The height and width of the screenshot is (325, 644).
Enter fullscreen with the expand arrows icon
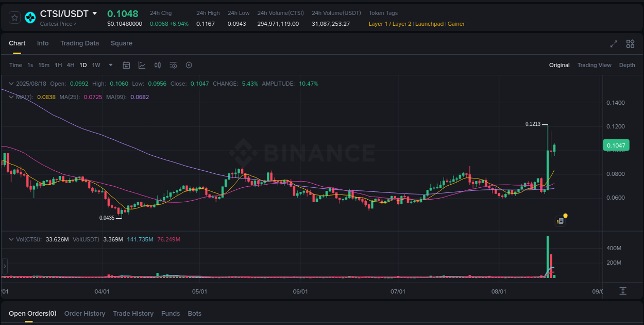[x=614, y=44]
